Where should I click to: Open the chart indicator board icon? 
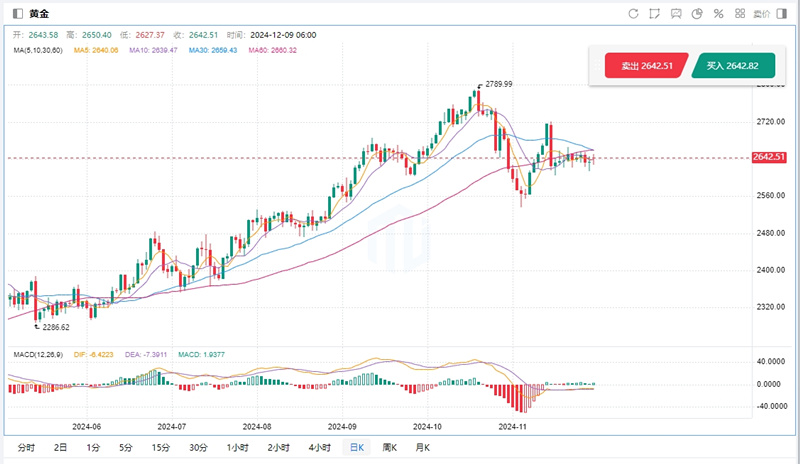pos(676,14)
